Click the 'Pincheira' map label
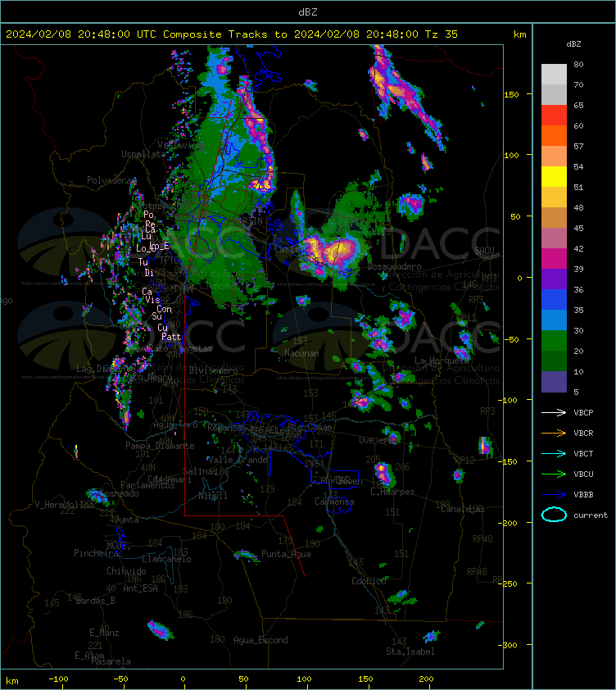This screenshot has height=690, width=616. tap(96, 552)
